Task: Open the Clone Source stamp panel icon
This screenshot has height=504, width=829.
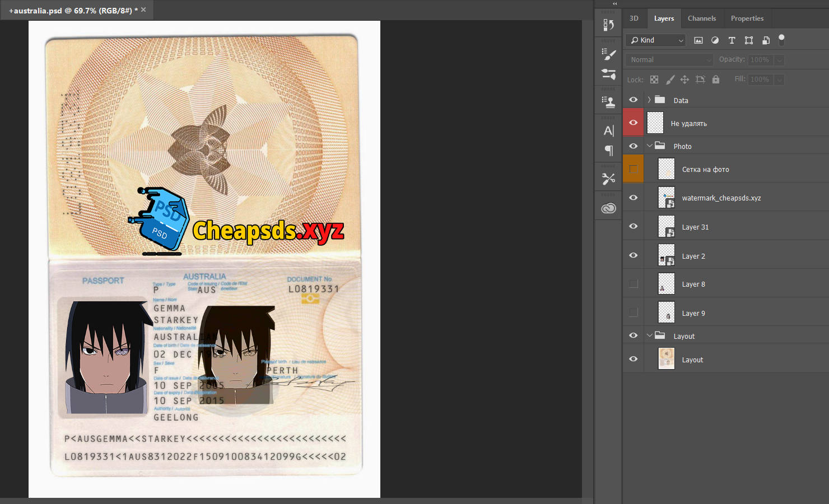Action: point(608,101)
